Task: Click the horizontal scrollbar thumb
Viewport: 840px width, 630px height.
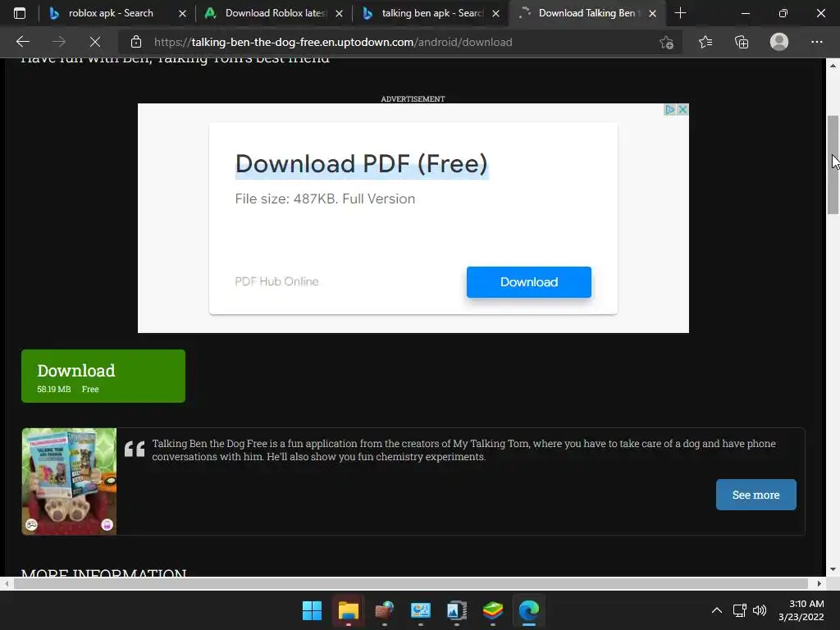Action: (x=411, y=583)
